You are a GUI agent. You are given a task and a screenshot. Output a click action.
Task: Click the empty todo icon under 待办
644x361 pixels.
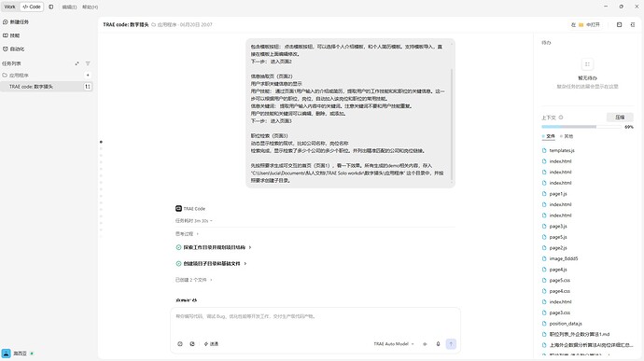tap(587, 64)
